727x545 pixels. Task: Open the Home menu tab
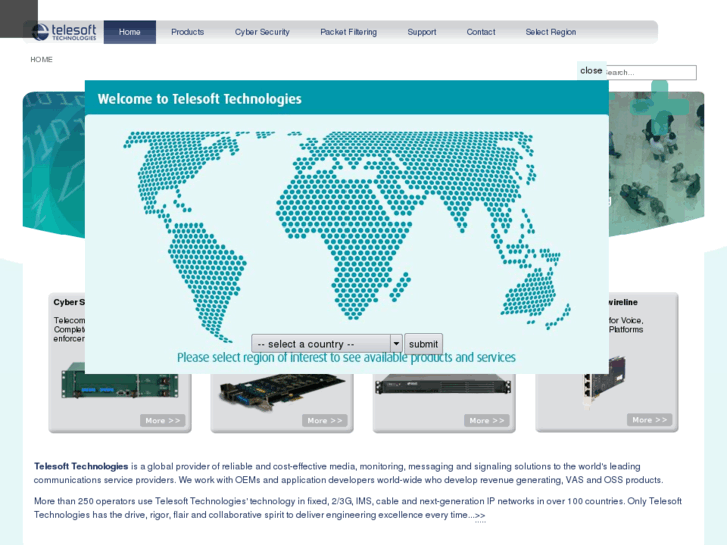point(129,32)
